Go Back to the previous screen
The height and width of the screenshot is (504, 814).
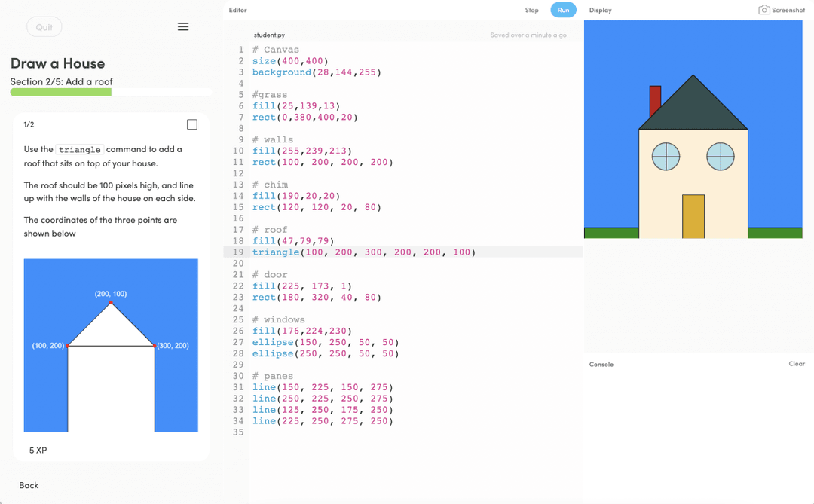tap(28, 485)
